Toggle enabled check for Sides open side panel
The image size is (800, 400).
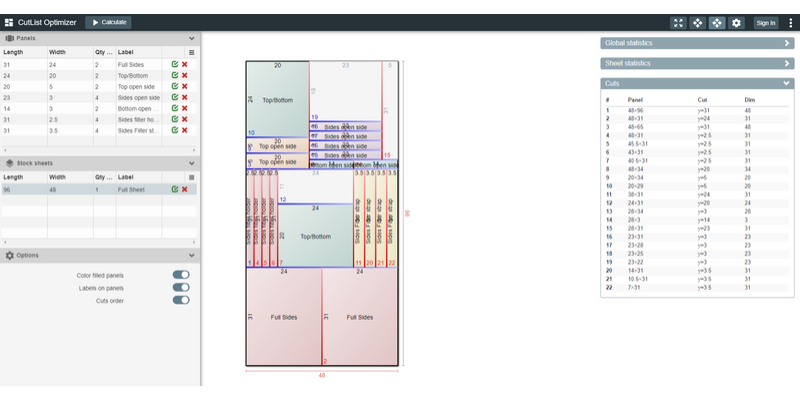click(x=175, y=97)
